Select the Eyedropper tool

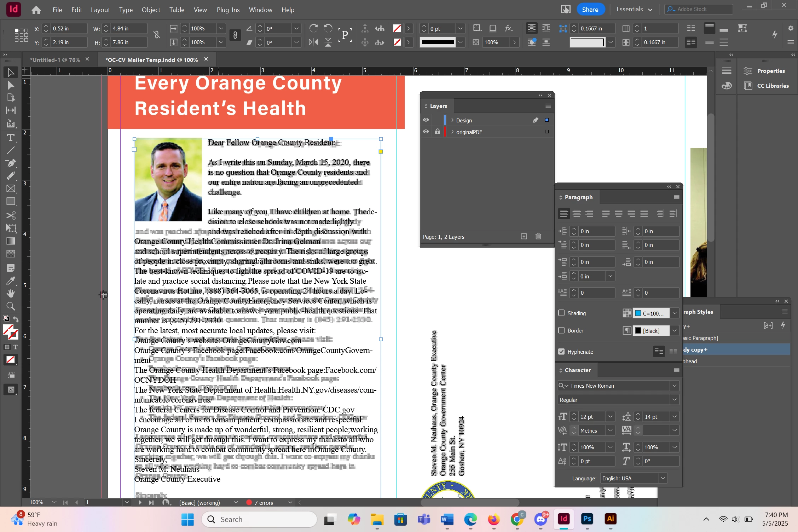[x=11, y=281]
